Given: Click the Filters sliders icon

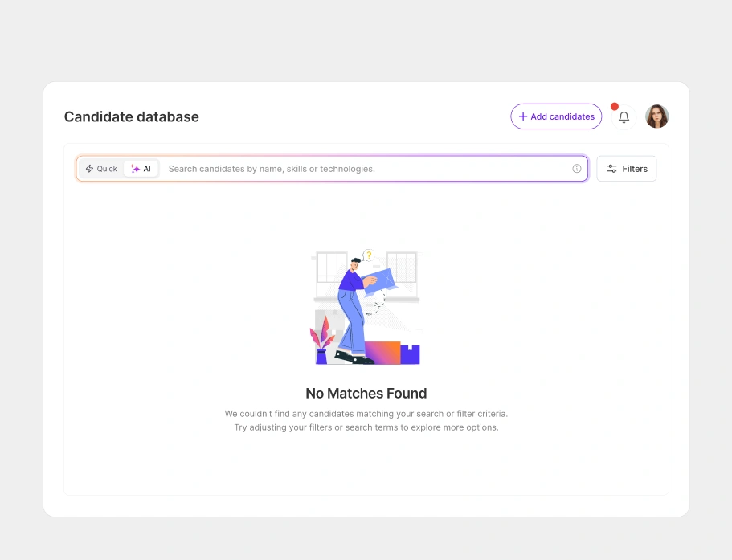Looking at the screenshot, I should click(x=611, y=169).
